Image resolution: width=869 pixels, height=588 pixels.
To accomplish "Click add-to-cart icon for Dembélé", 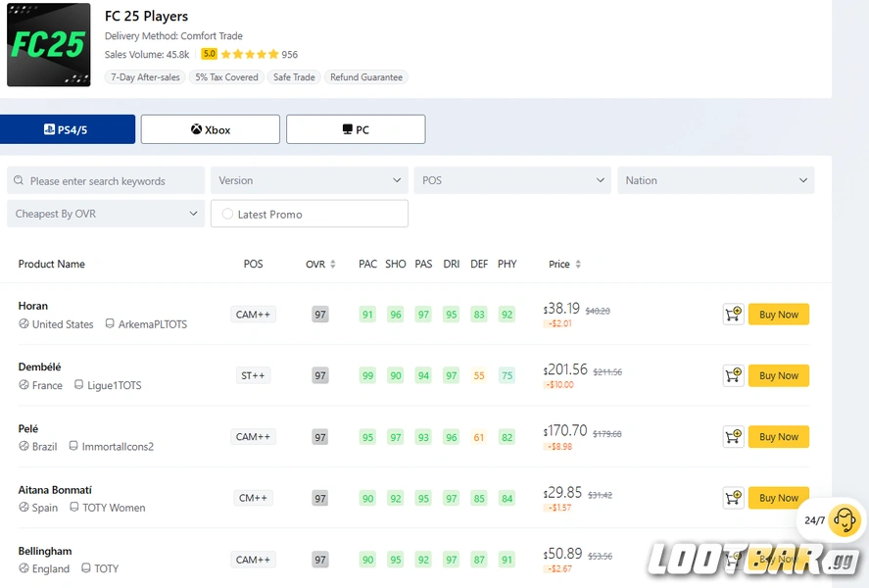I will 733,375.
